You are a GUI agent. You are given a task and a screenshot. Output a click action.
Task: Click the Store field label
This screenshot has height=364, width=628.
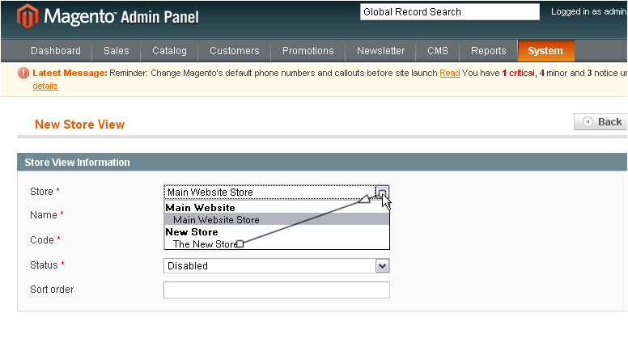41,192
